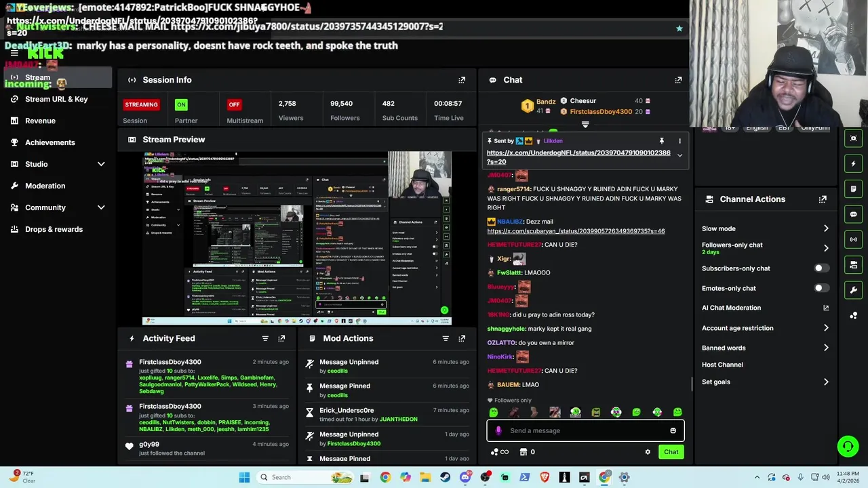Click FirstclassDboy4300 in the chat leaderboard

pos(601,112)
